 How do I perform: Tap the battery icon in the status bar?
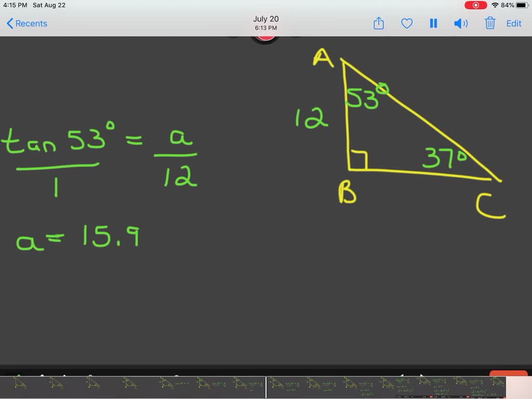point(522,5)
